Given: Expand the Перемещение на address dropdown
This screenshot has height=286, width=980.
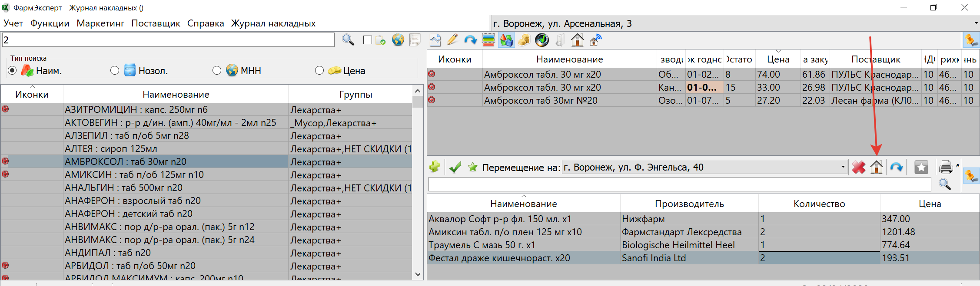Looking at the screenshot, I should pyautogui.click(x=843, y=167).
